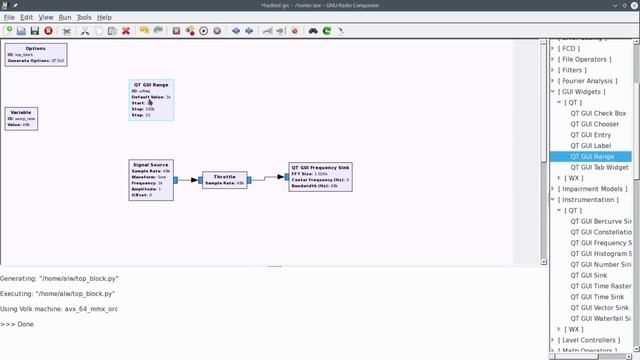This screenshot has height=360, width=640.
Task: Expand the File Operators category
Action: point(553,59)
